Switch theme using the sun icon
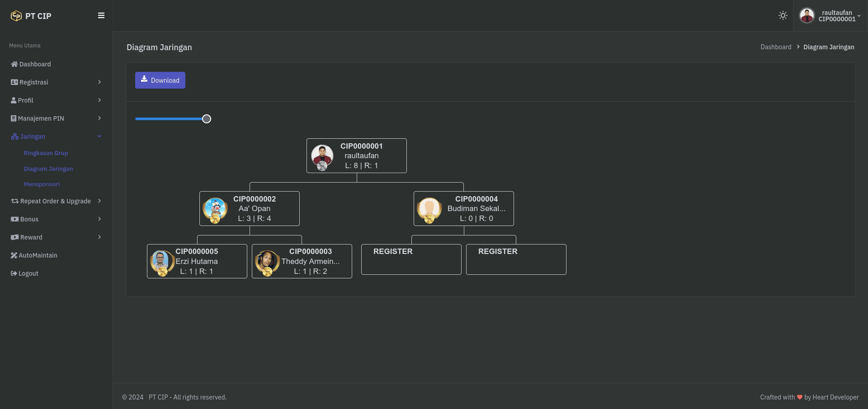 point(783,16)
